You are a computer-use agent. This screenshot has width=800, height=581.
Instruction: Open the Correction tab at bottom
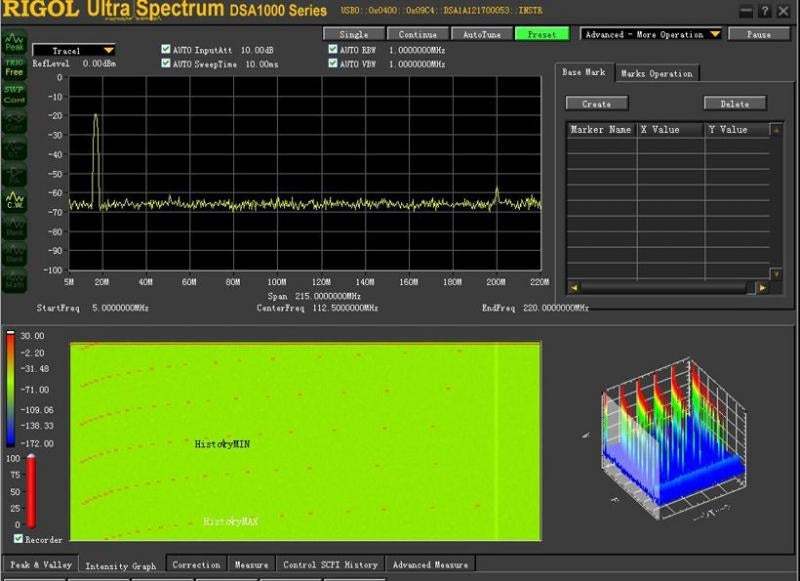point(195,563)
